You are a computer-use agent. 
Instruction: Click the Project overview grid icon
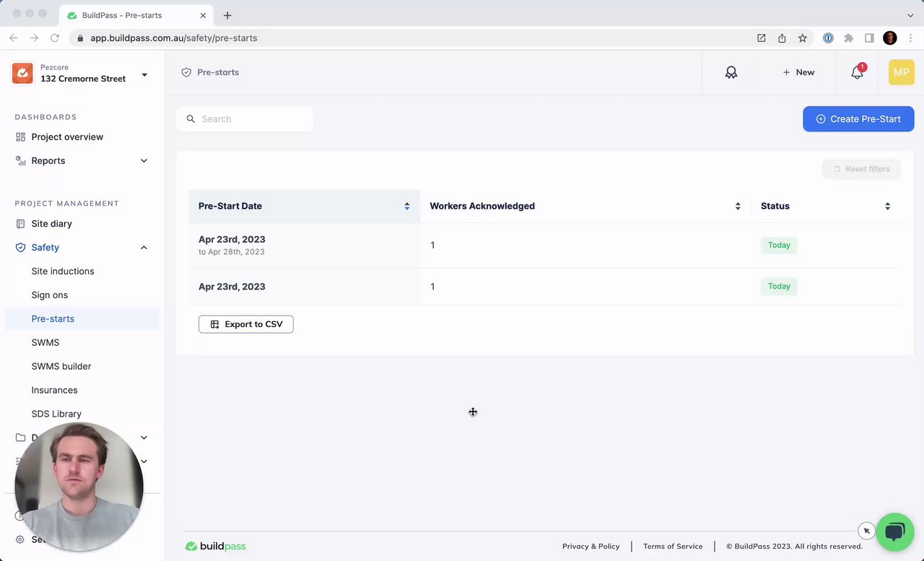(20, 137)
